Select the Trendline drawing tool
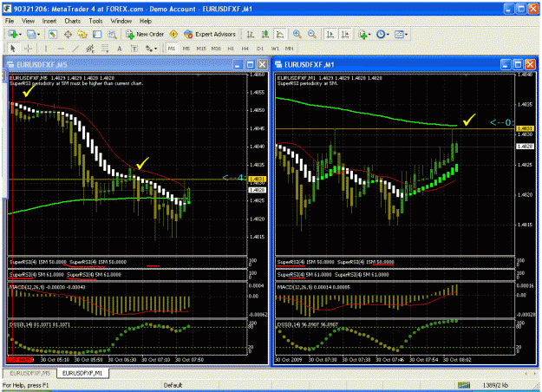This screenshot has width=542, height=392. coord(75,49)
